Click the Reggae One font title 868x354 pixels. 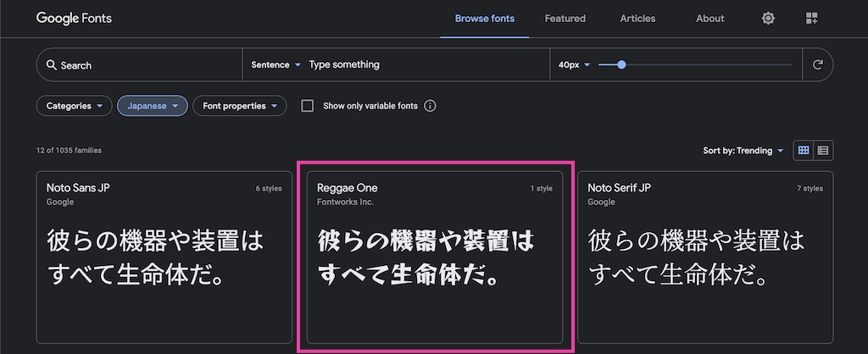click(x=347, y=188)
